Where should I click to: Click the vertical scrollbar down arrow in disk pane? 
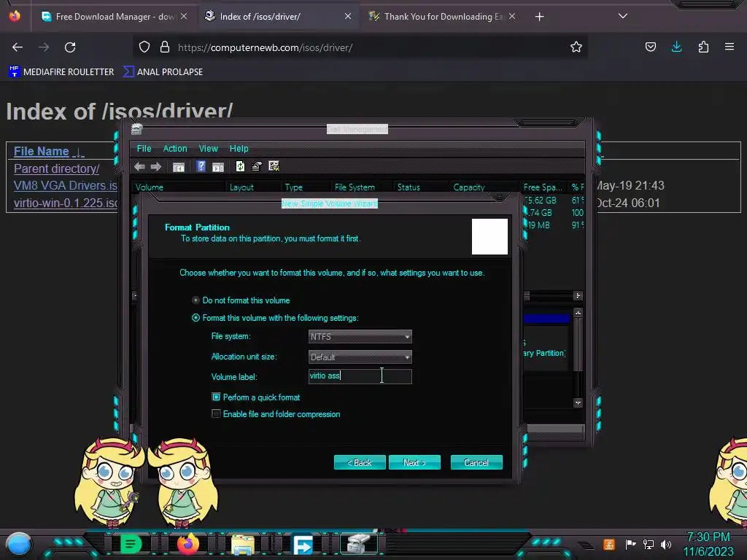[578, 402]
